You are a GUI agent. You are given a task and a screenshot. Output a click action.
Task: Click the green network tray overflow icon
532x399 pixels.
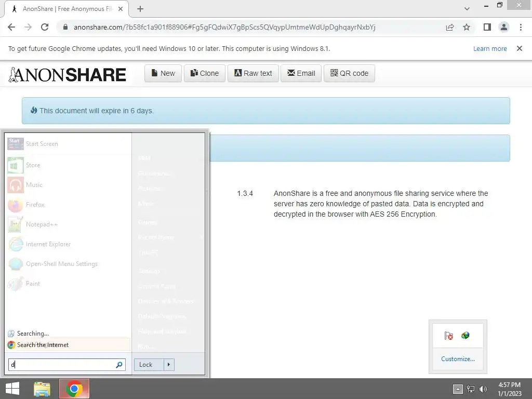click(465, 336)
